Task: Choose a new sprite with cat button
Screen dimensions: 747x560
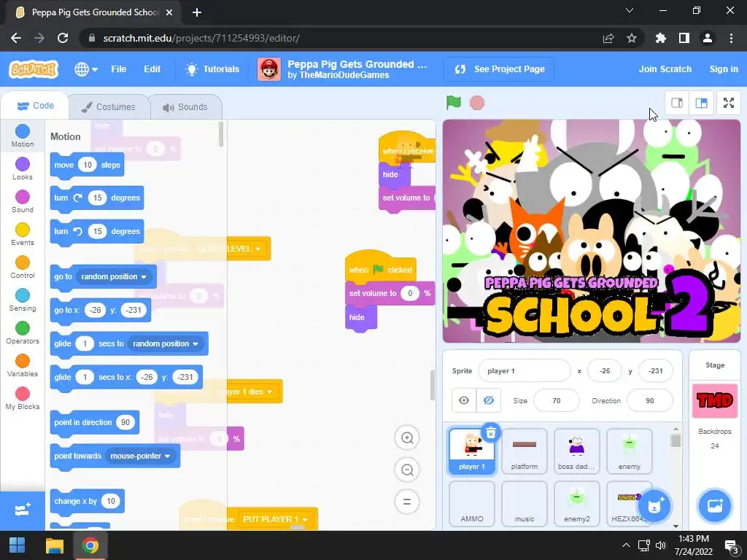Action: pyautogui.click(x=654, y=506)
